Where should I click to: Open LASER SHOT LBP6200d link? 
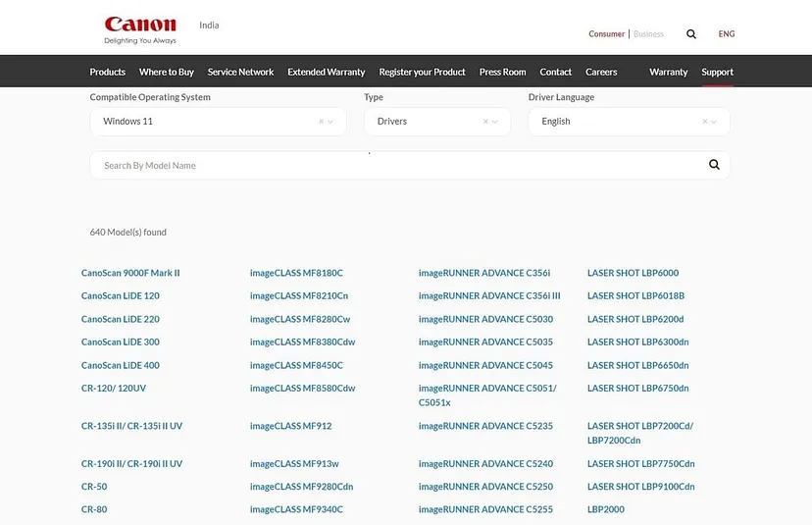[635, 319]
